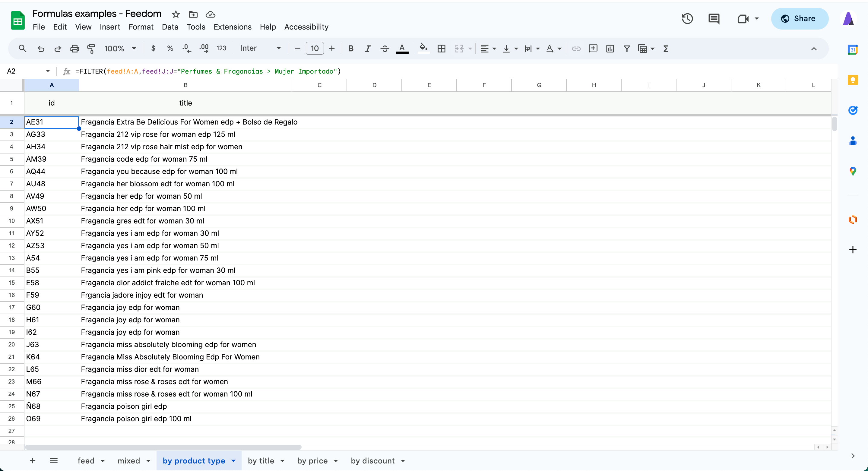This screenshot has width=868, height=471.
Task: Insert a chart
Action: click(x=610, y=49)
